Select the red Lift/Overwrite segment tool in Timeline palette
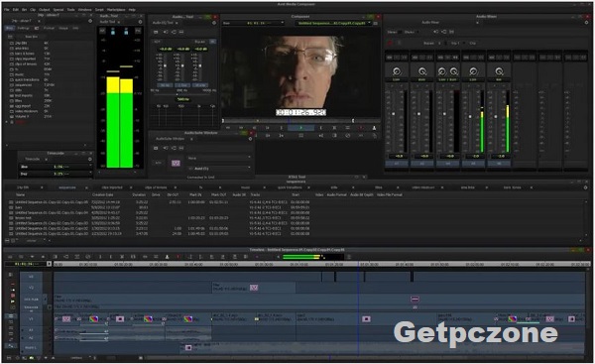The width and height of the screenshot is (595, 364). click(12, 296)
